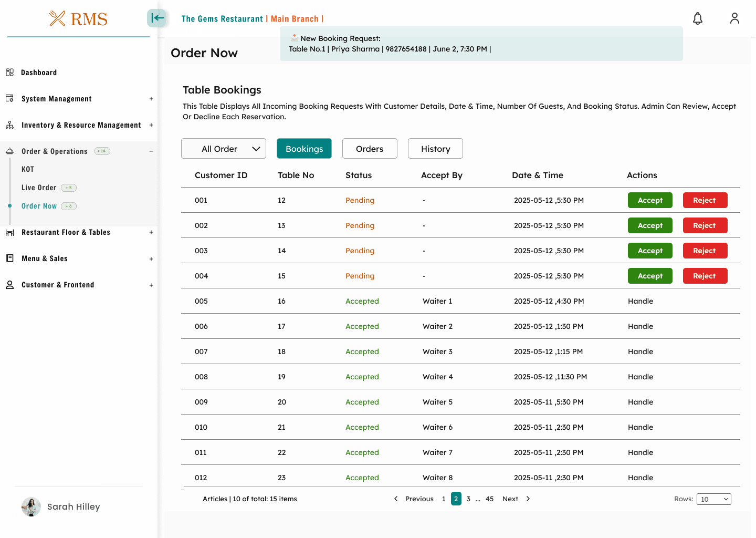
Task: Click the Menu & Sales icon
Action: (9, 258)
